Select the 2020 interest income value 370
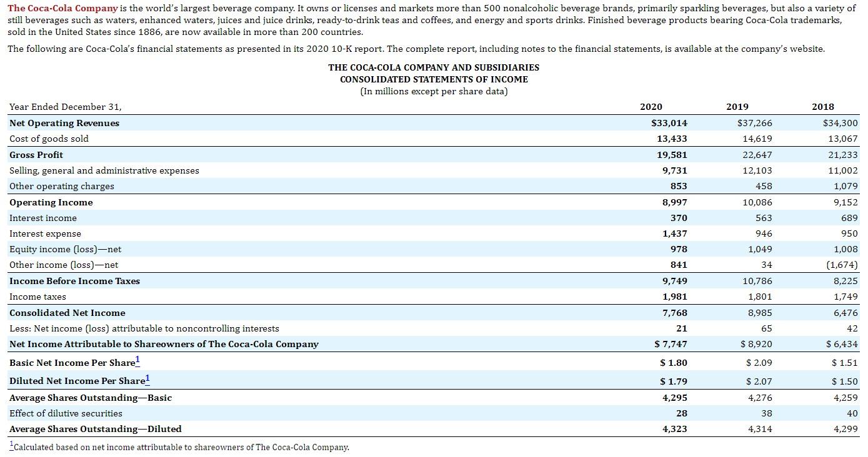This screenshot has width=868, height=457. point(679,218)
